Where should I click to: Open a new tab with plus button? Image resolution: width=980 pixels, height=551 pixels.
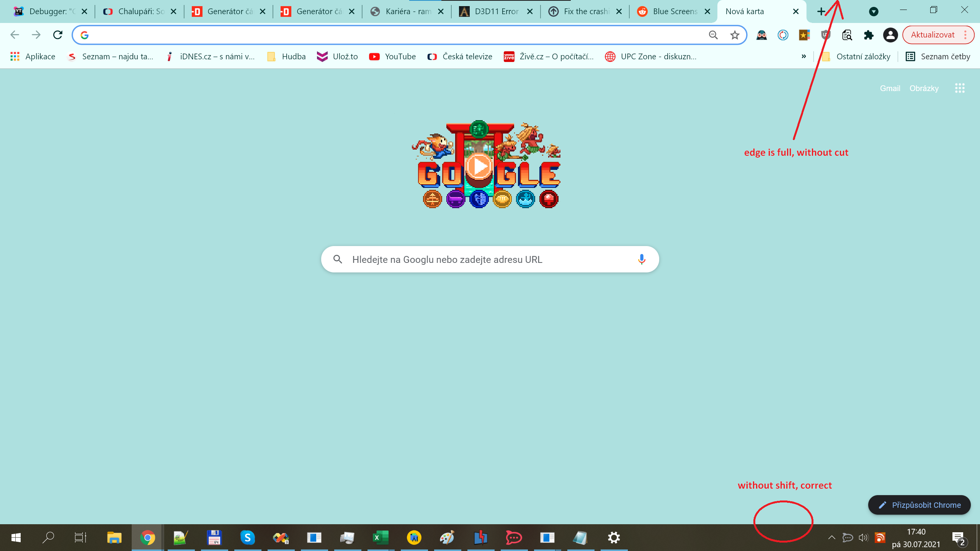(x=821, y=11)
